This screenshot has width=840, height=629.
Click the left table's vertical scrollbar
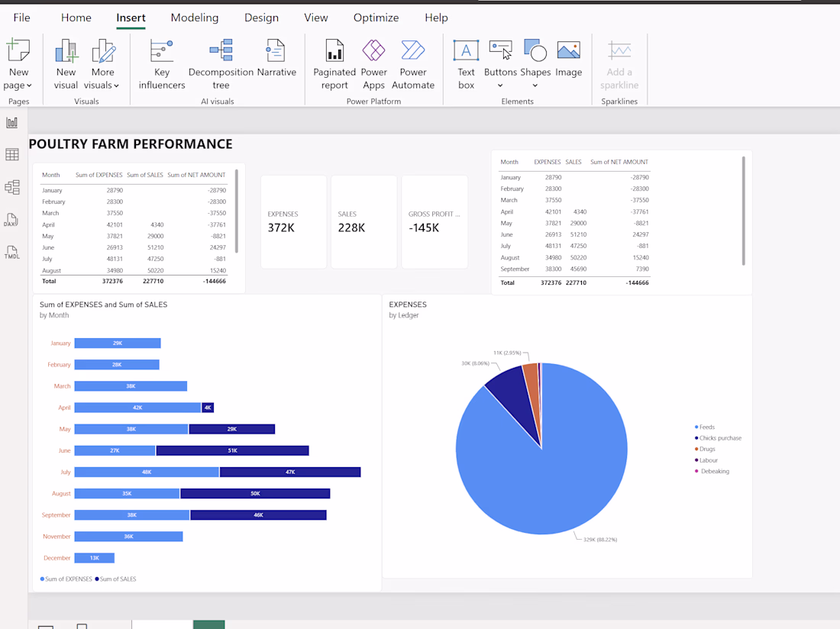click(236, 211)
